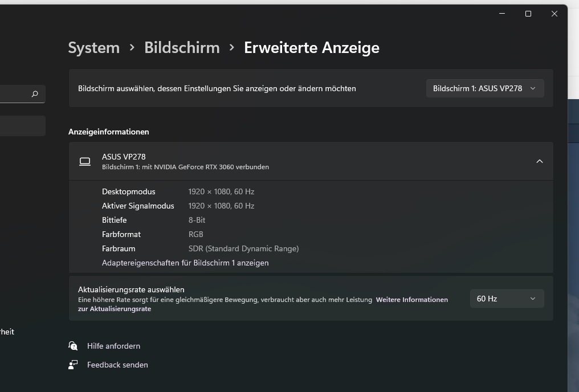
Task: Focus the settings search input field
Action: click(14, 94)
